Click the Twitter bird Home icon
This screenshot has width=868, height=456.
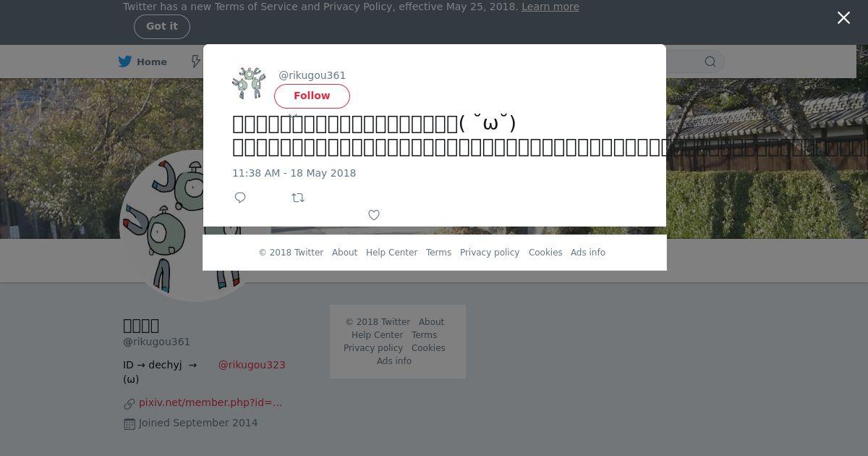pyautogui.click(x=125, y=62)
